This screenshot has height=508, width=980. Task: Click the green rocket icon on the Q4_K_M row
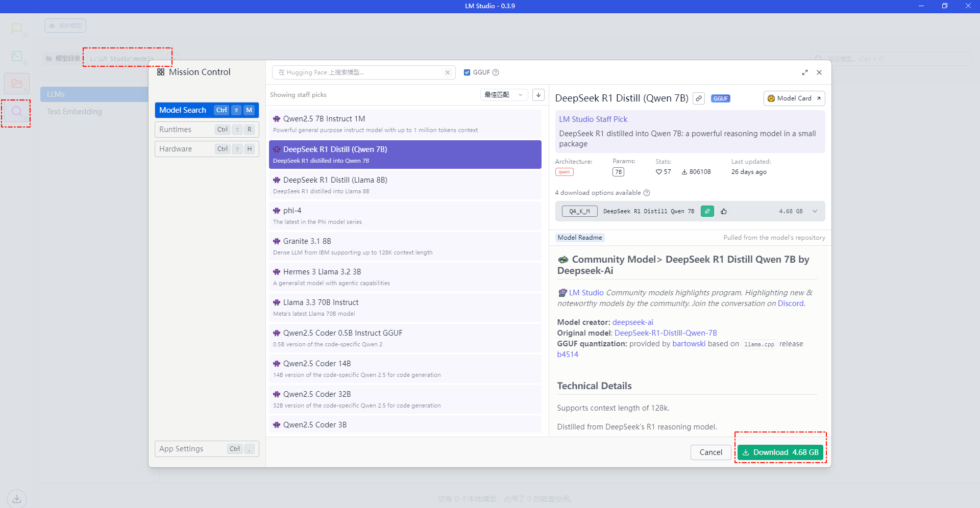coord(707,211)
